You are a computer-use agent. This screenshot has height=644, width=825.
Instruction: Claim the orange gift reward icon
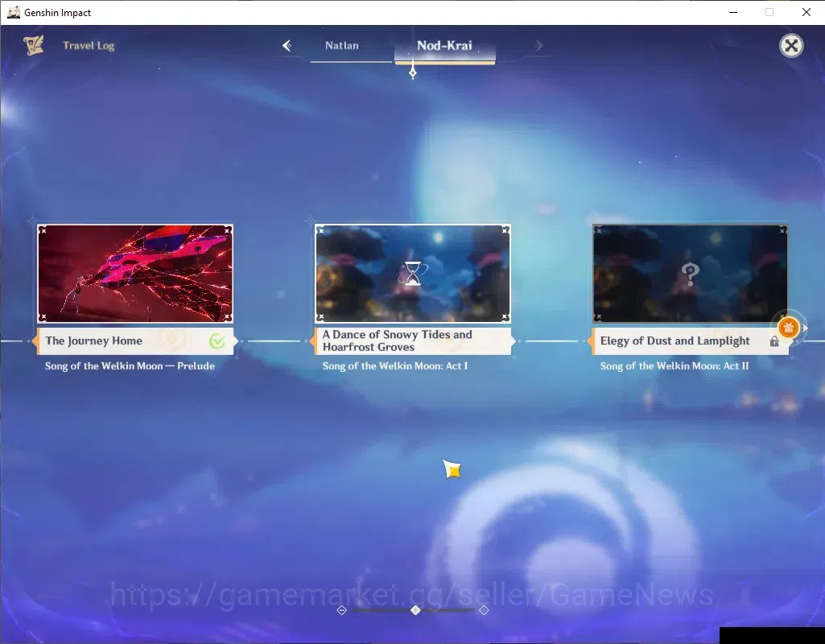coord(788,328)
